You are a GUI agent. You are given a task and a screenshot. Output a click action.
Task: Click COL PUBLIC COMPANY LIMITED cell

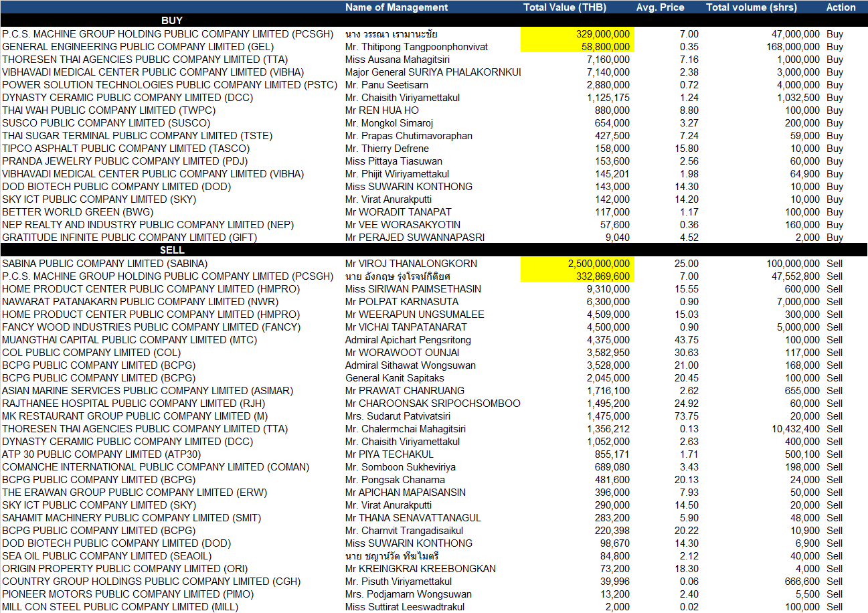click(91, 353)
